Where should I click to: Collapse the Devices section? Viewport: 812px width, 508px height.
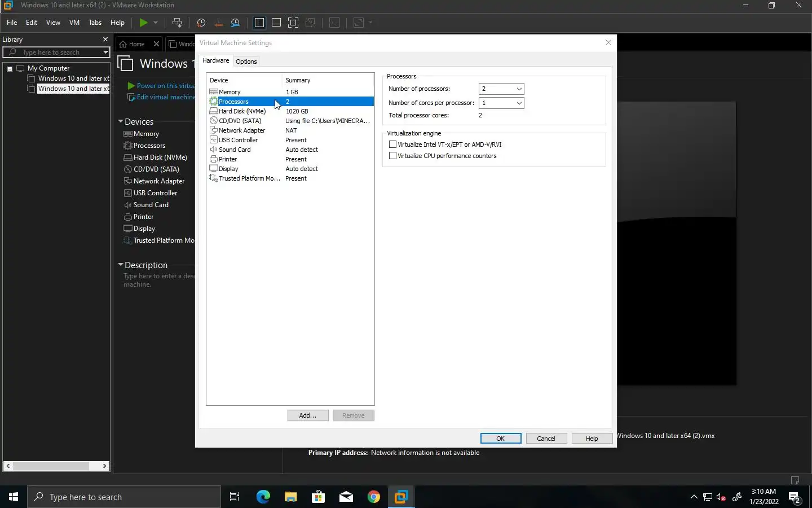[120, 121]
